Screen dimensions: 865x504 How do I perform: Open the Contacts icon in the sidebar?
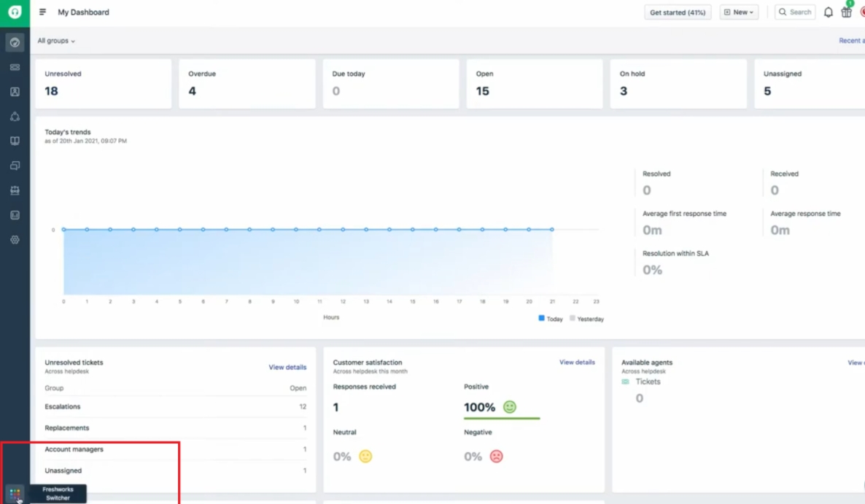click(x=15, y=92)
